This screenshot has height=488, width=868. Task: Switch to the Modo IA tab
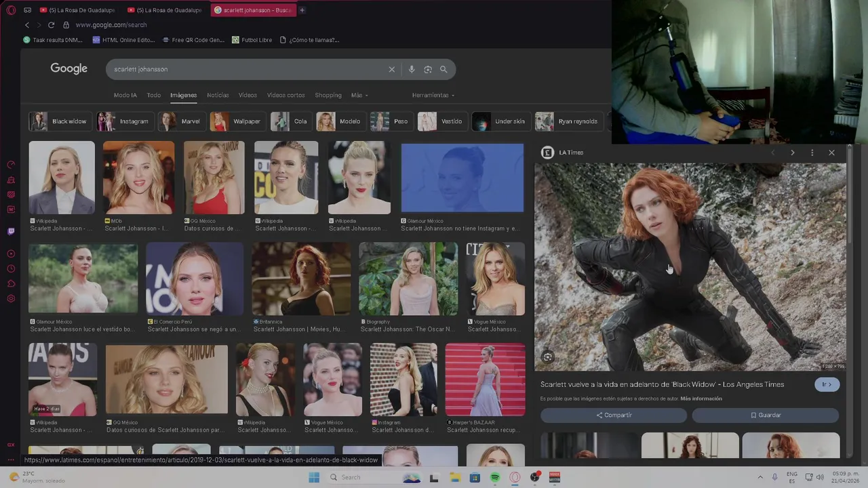(x=125, y=95)
